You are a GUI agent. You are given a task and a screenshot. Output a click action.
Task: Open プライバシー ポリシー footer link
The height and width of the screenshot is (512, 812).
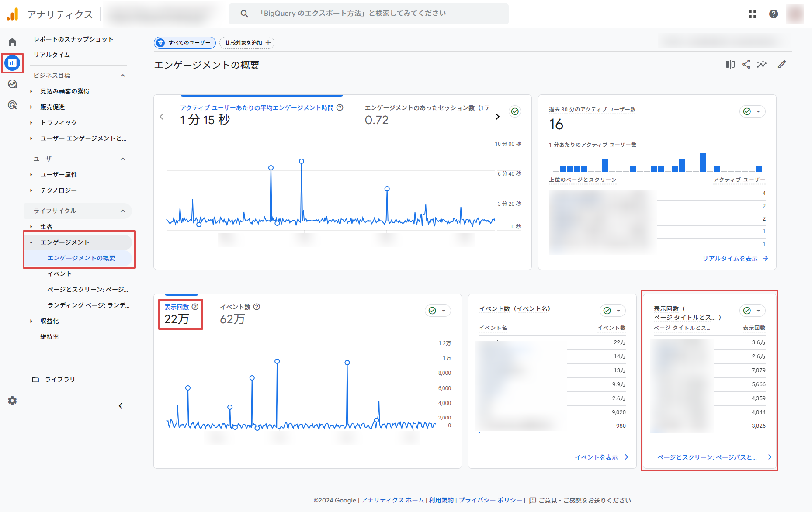click(490, 500)
